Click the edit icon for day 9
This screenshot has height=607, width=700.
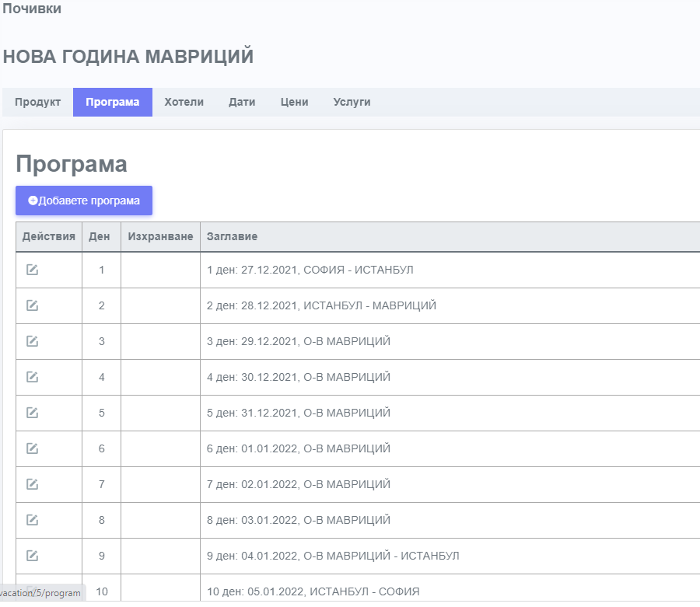pyautogui.click(x=32, y=556)
